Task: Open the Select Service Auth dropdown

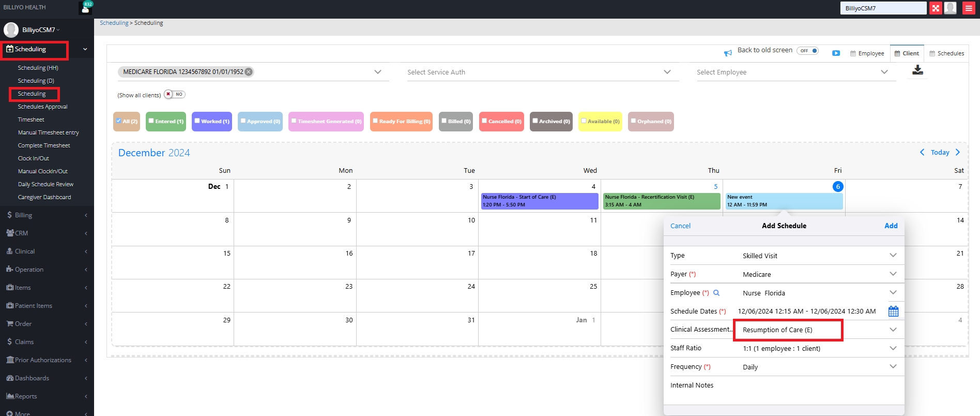Action: pyautogui.click(x=667, y=72)
